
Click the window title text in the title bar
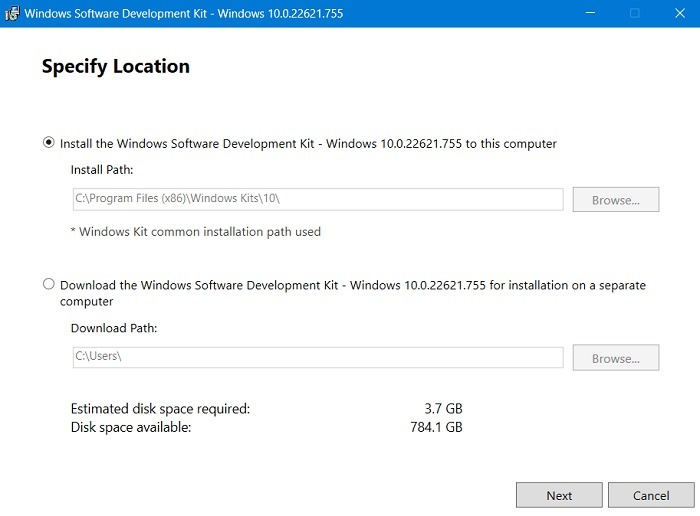pyautogui.click(x=183, y=13)
